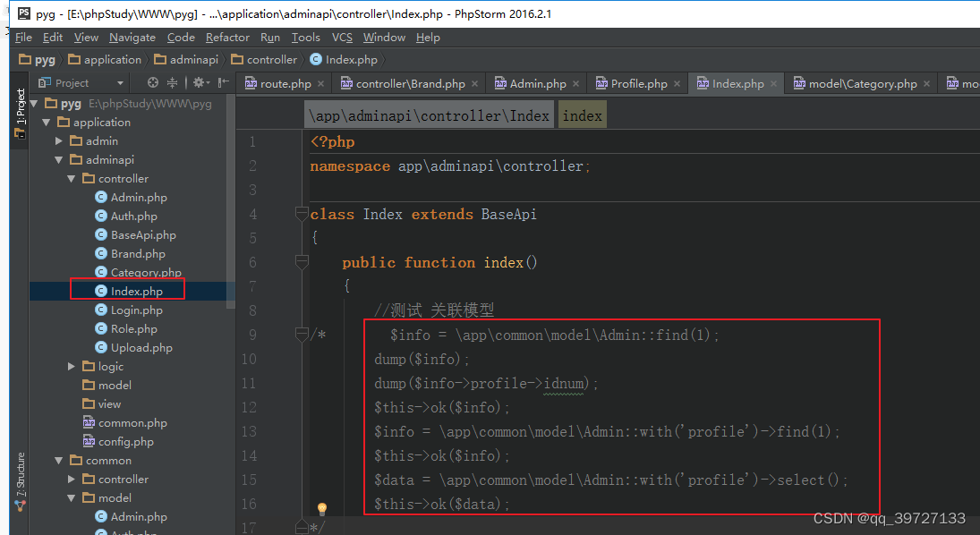Collapse the application folder arrow

(x=47, y=122)
